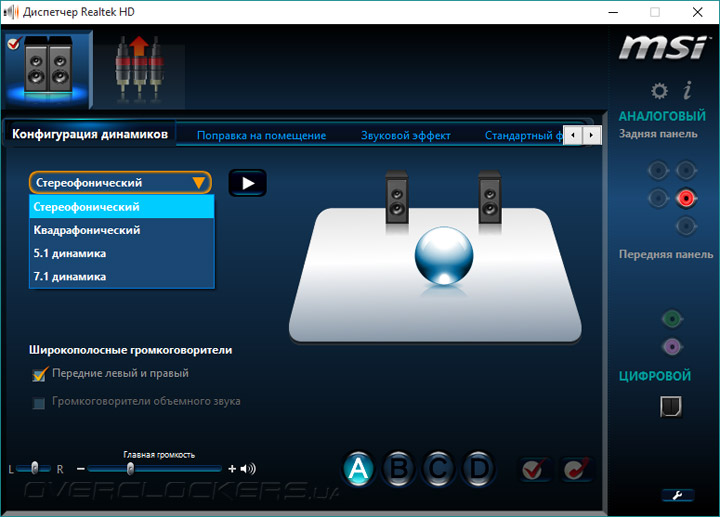Click the top-right dimmed rear panel jack
720x517 pixels.
(686, 171)
